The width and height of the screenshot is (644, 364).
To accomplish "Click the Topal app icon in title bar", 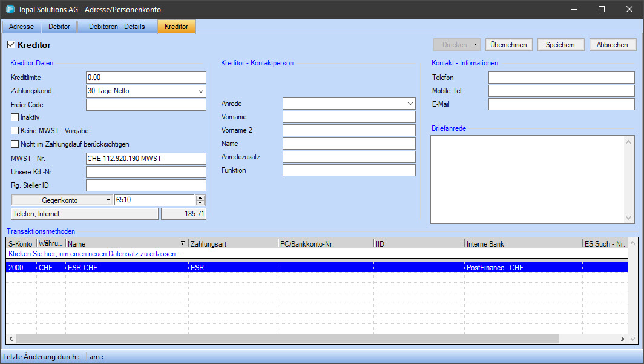I will click(x=10, y=10).
